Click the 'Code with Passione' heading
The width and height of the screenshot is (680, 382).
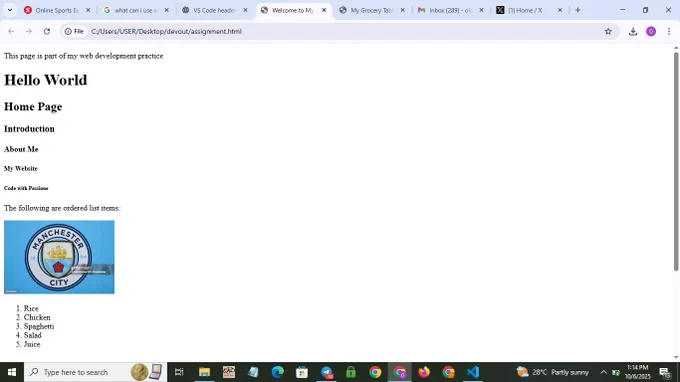click(26, 188)
